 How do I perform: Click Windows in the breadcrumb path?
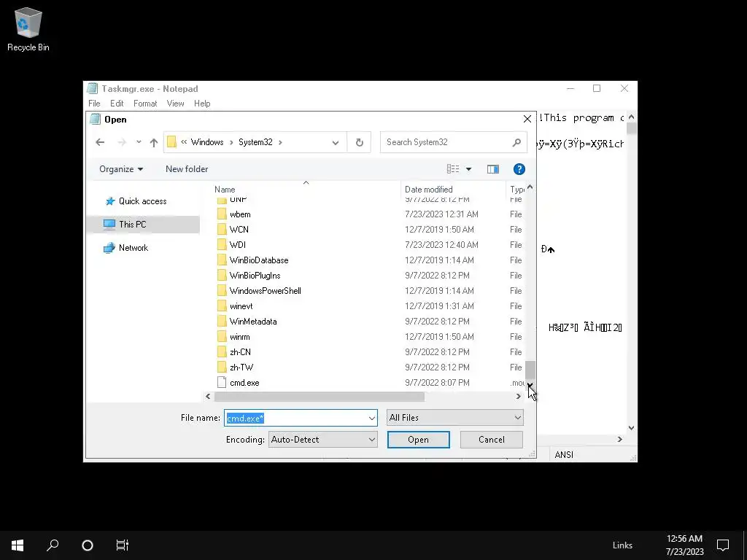click(207, 142)
